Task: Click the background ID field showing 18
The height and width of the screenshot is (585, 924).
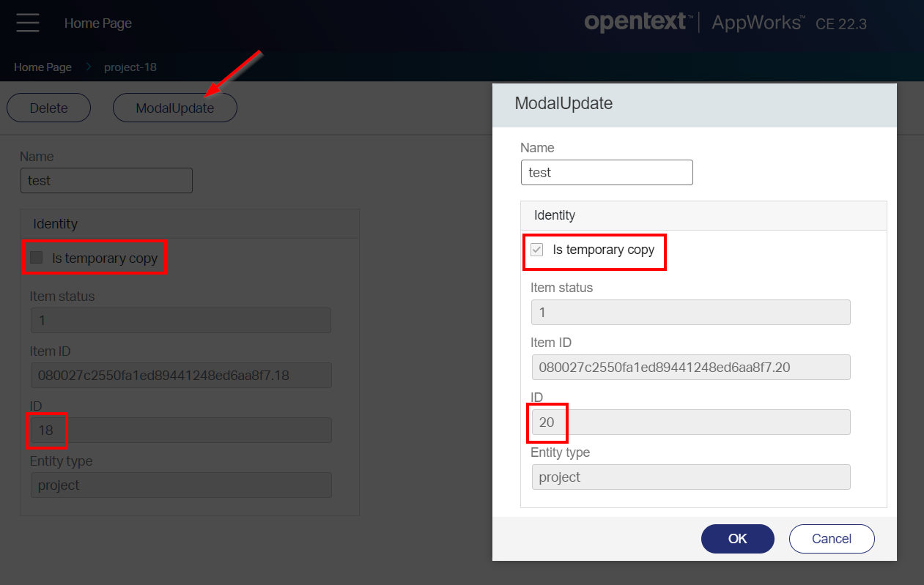Action: pyautogui.click(x=180, y=430)
